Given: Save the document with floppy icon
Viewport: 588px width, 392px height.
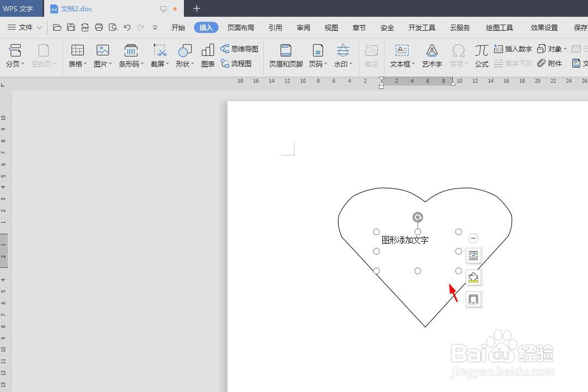Looking at the screenshot, I should pyautogui.click(x=71, y=27).
